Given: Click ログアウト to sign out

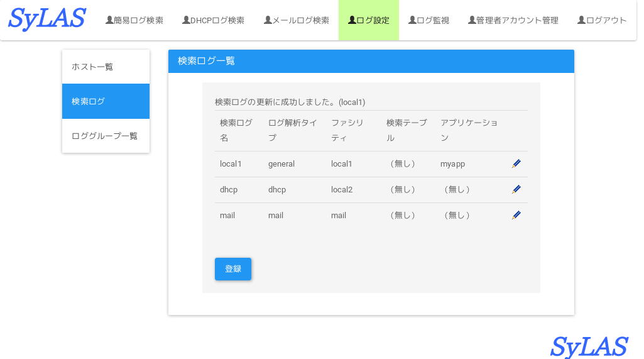Looking at the screenshot, I should [602, 20].
